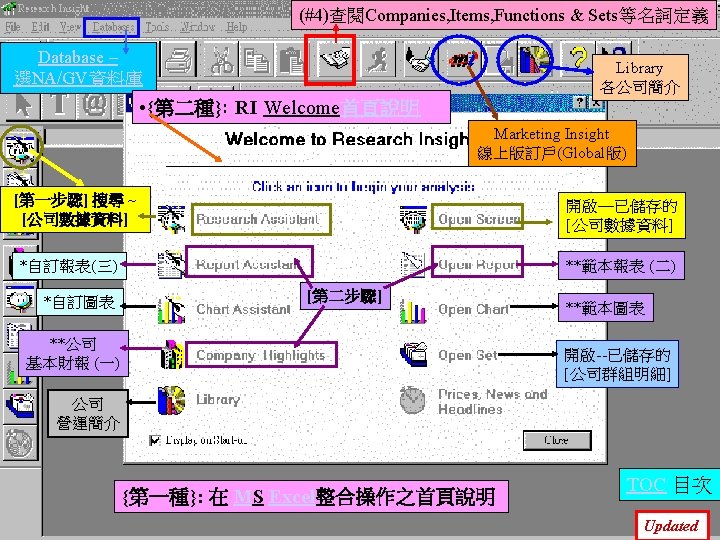This screenshot has height=540, width=720.
Task: Open Company Highlights label link
Action: pyautogui.click(x=260, y=355)
